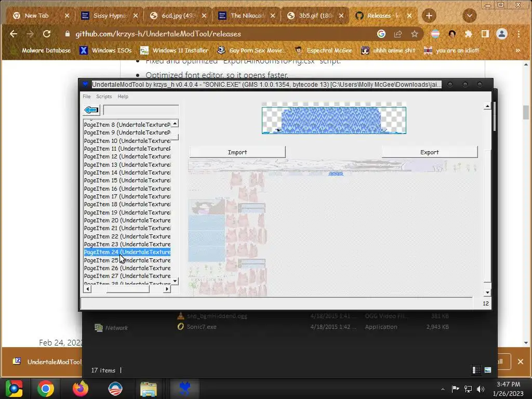532x399 pixels.
Task: Click the Export button
Action: (x=430, y=152)
